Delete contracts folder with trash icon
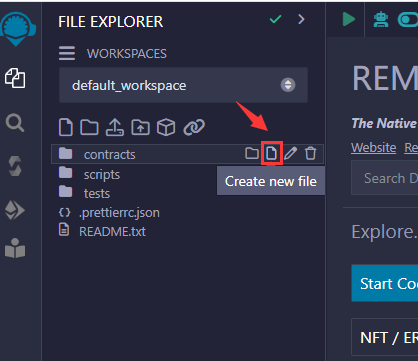 [310, 153]
